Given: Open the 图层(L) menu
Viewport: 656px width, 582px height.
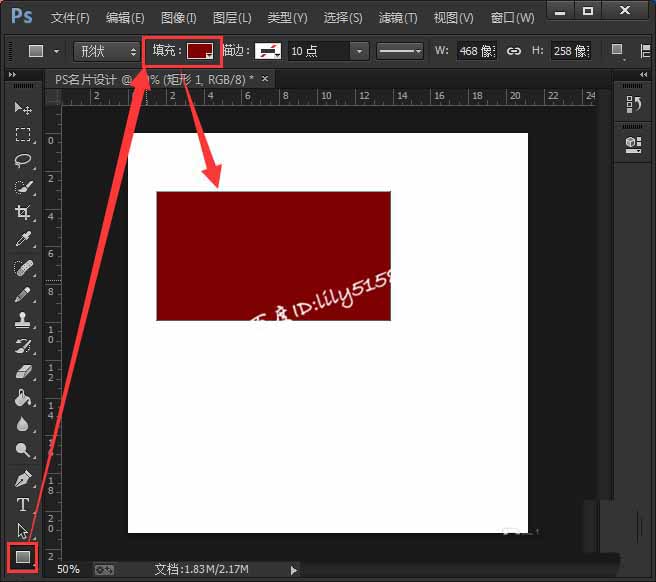Looking at the screenshot, I should (232, 18).
